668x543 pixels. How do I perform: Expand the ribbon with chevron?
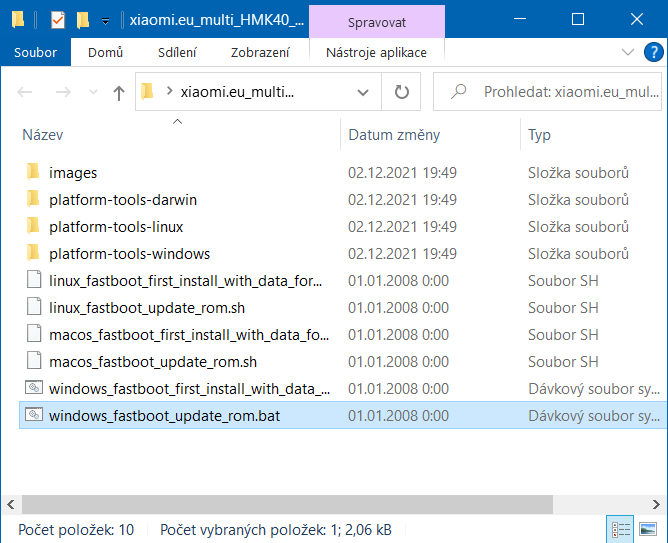(628, 52)
